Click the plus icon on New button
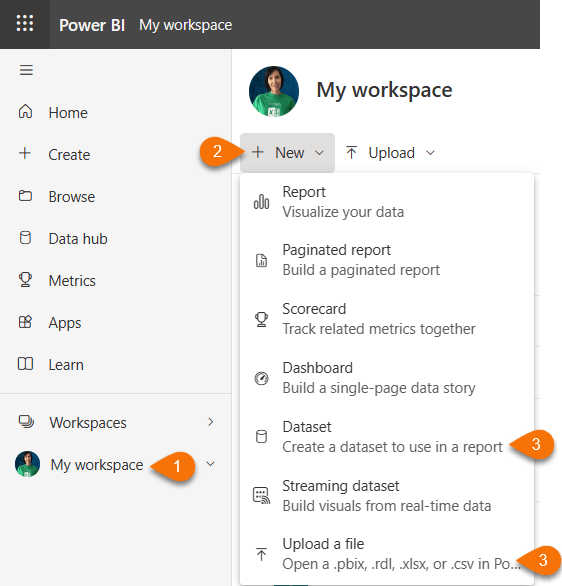The image size is (562, 586). pyautogui.click(x=258, y=152)
